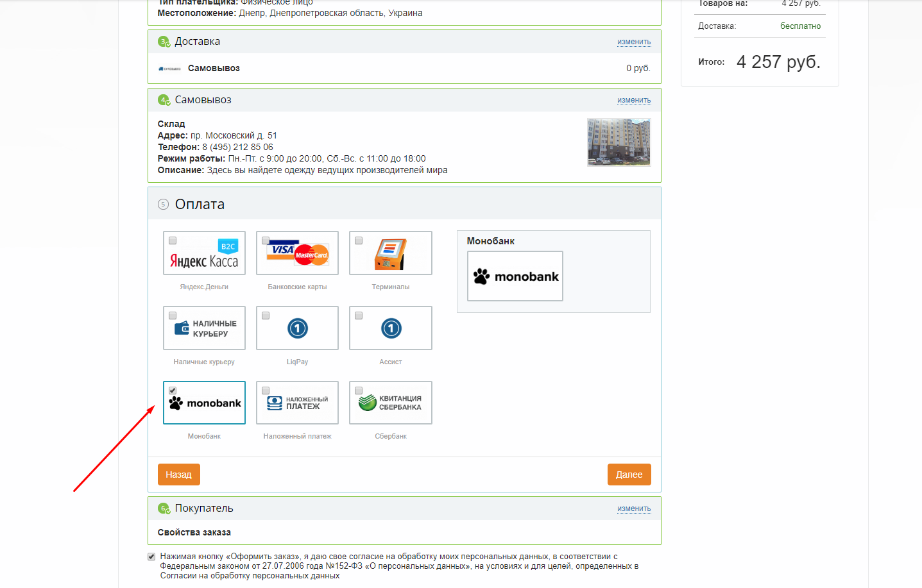Screen dimensions: 922x588
Task: Click the Терминалы caption text
Action: click(x=391, y=287)
